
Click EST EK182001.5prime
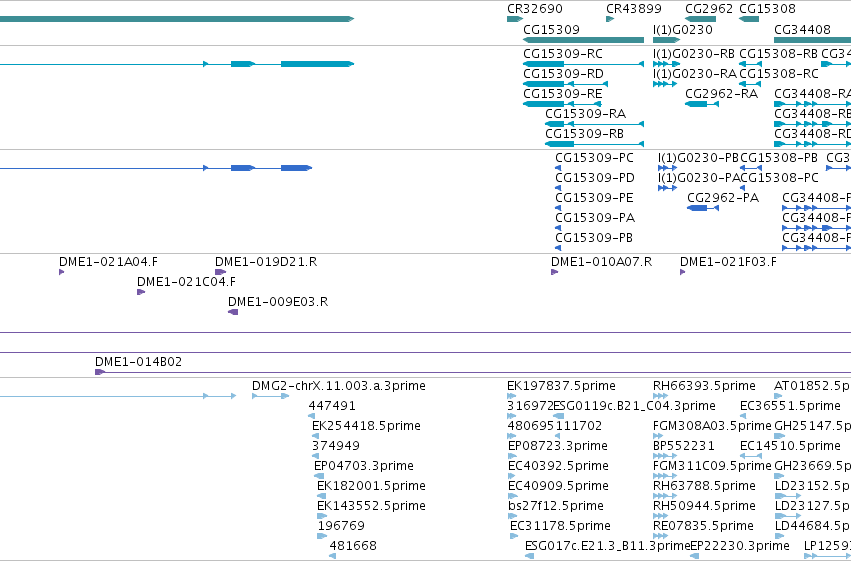(x=321, y=497)
